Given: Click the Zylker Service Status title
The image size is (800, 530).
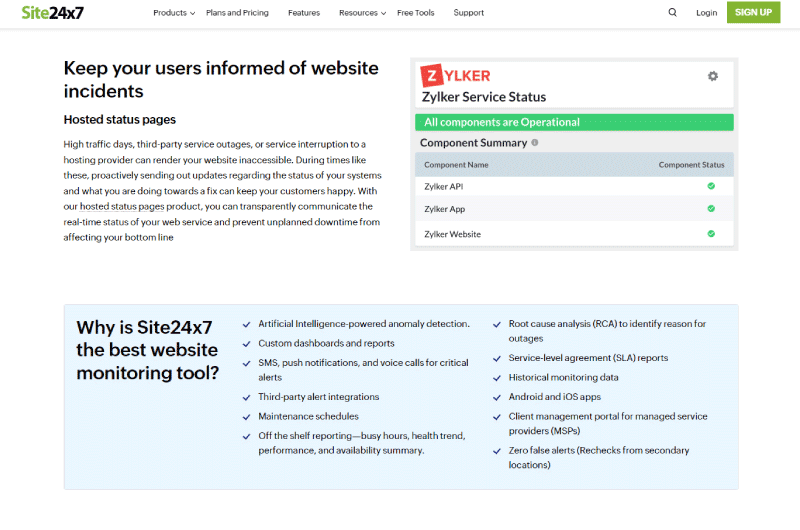Looking at the screenshot, I should [x=484, y=97].
